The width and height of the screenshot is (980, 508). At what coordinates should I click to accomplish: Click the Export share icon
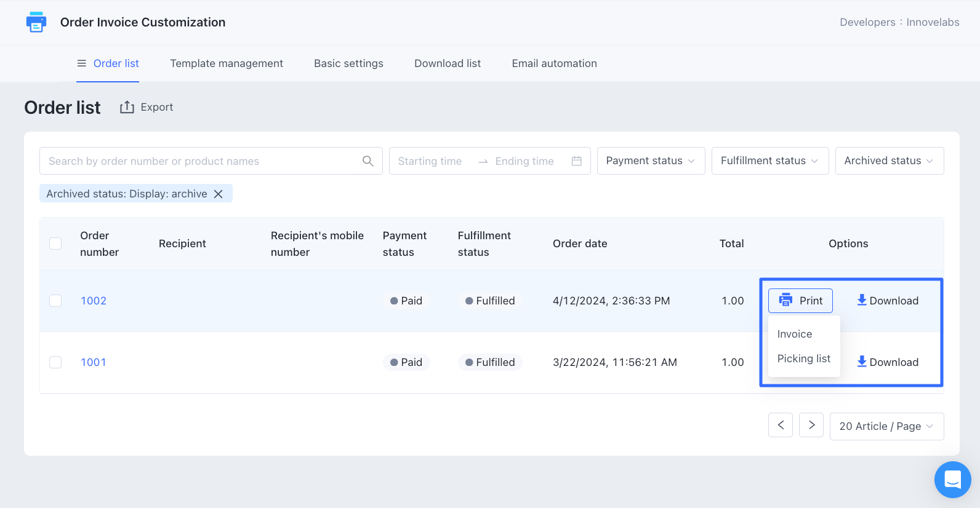(127, 107)
